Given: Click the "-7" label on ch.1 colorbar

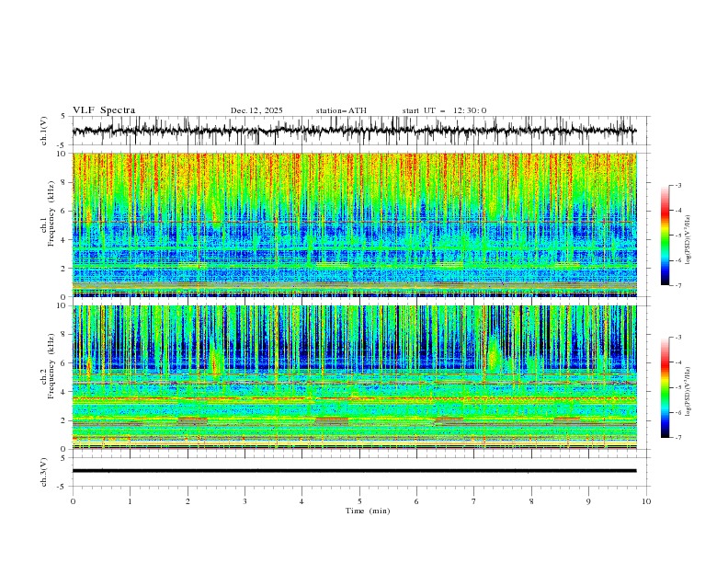Looking at the screenshot, I should pos(677,285).
